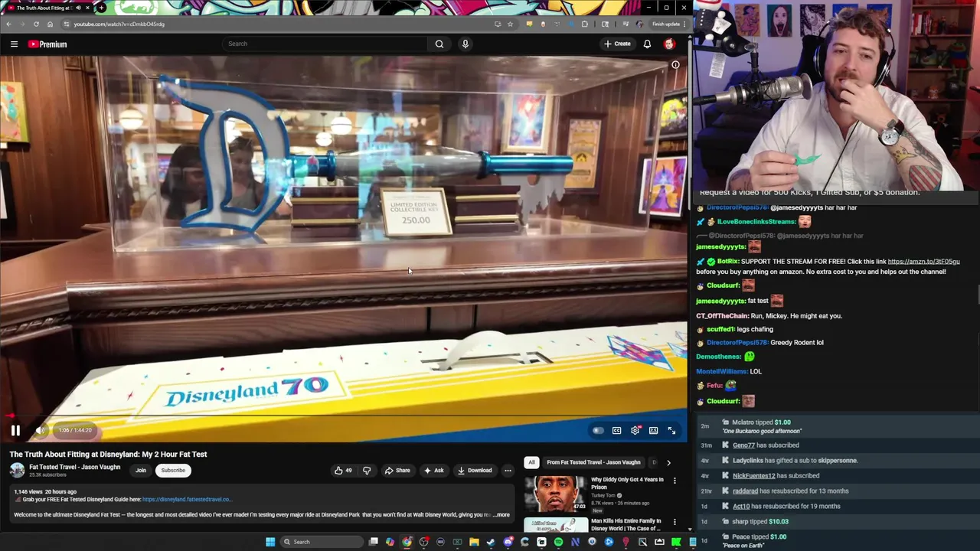This screenshot has height=551, width=980.
Task: Click Geno77 subscriber name in events
Action: pos(743,445)
